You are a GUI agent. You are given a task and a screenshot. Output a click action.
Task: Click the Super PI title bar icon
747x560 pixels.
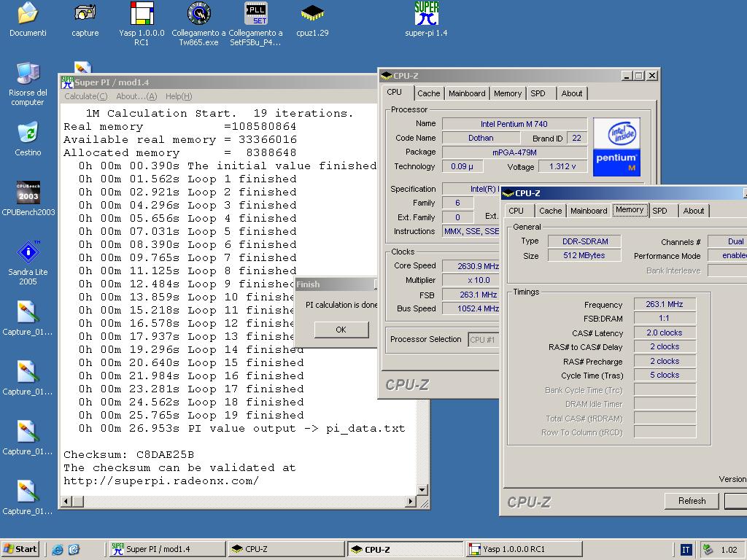(67, 82)
